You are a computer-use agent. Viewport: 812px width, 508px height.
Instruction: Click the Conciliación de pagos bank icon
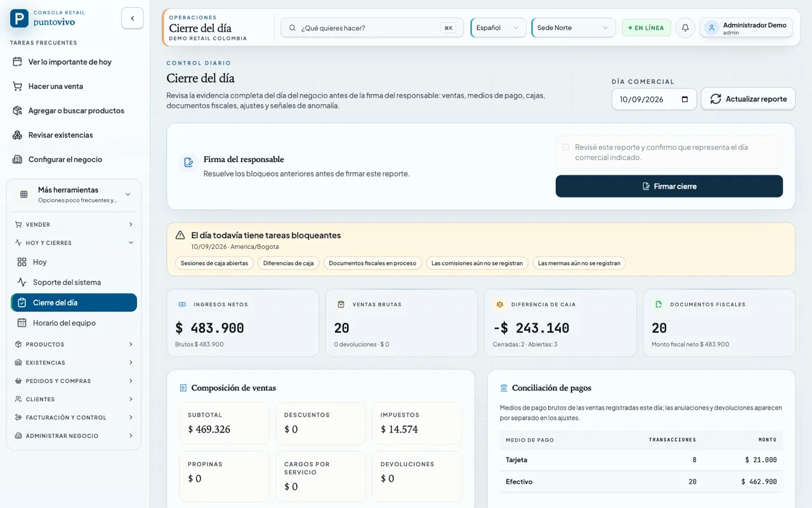[x=504, y=388]
